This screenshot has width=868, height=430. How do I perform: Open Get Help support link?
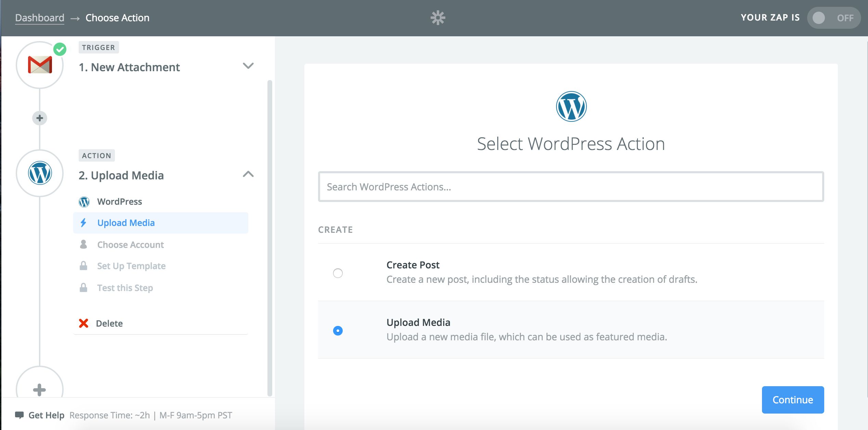pos(46,415)
